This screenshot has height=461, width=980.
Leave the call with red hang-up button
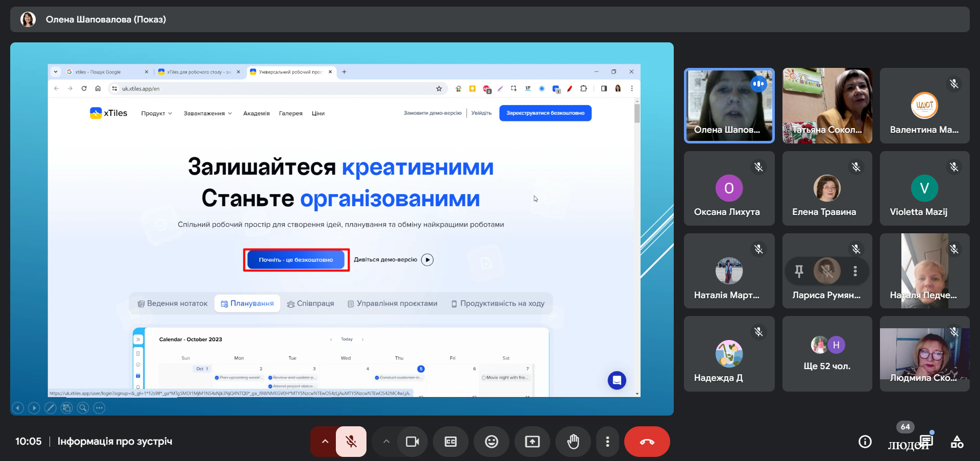coord(647,442)
